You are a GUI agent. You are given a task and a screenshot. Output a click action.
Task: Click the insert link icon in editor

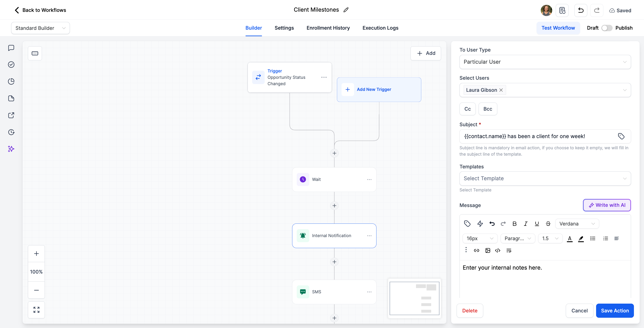(x=476, y=250)
